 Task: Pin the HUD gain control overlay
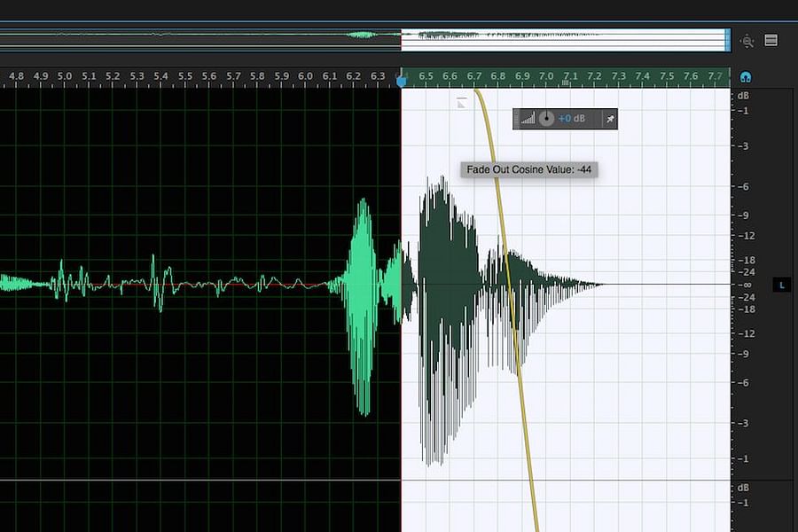pyautogui.click(x=611, y=118)
